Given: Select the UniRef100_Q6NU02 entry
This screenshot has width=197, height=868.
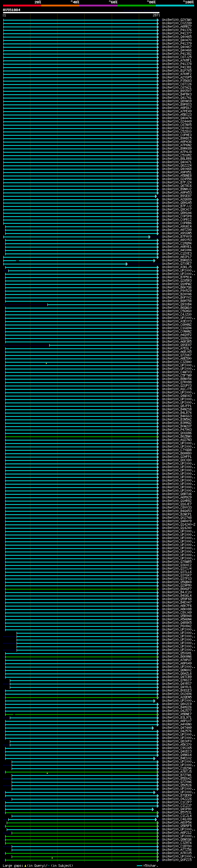Looking at the screenshot, I should click(x=177, y=670).
